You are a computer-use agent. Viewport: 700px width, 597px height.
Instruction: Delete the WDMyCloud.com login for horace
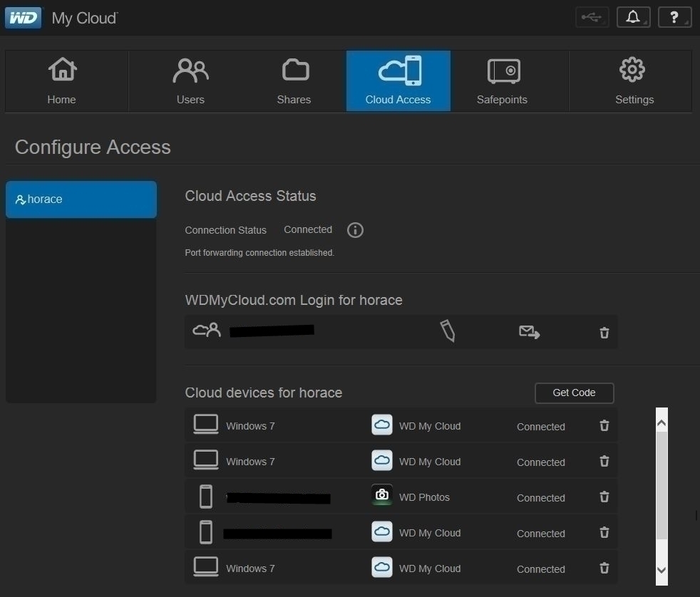point(604,333)
